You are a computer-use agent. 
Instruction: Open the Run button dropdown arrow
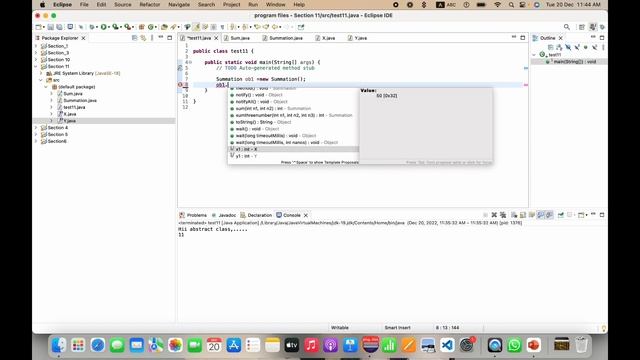tap(109, 27)
